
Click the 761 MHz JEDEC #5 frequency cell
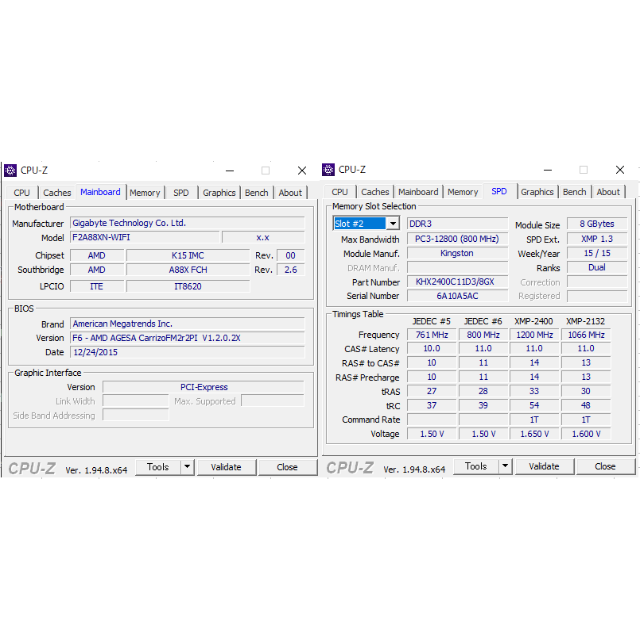click(432, 335)
